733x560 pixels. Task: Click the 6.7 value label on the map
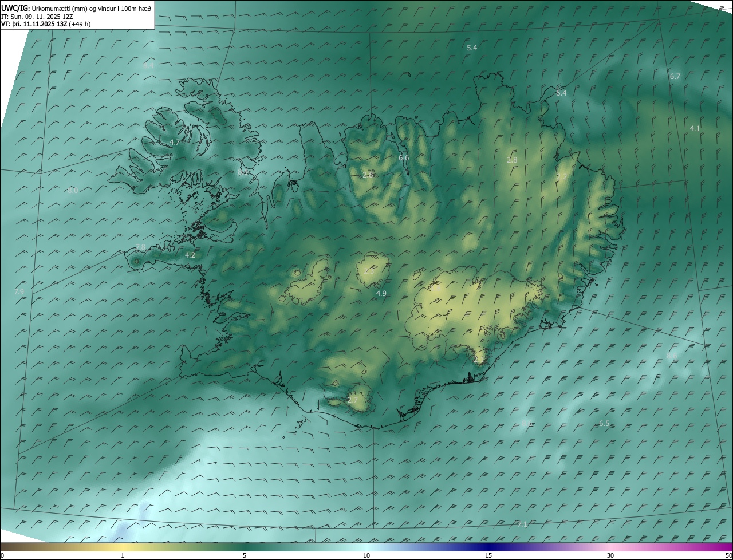[675, 76]
